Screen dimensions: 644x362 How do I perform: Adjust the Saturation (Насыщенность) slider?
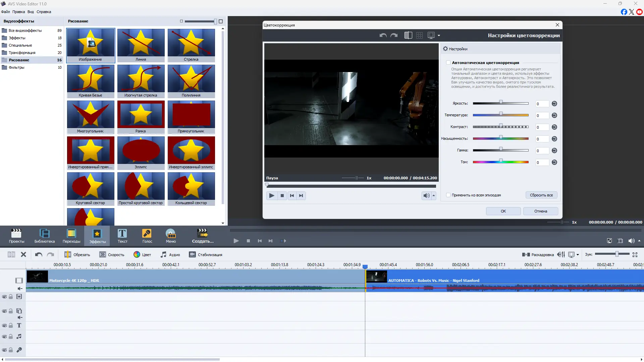[500, 138]
